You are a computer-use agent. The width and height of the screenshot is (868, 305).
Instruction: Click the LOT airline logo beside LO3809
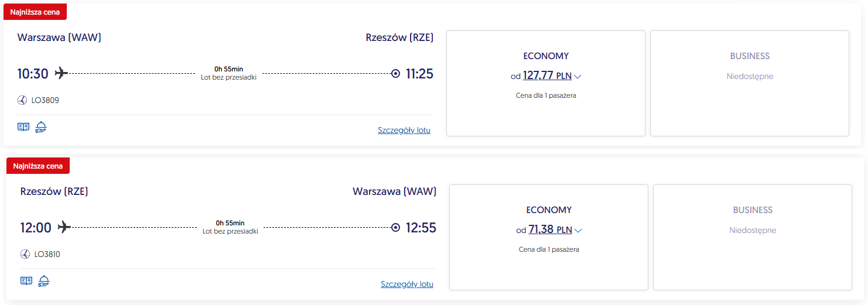23,101
